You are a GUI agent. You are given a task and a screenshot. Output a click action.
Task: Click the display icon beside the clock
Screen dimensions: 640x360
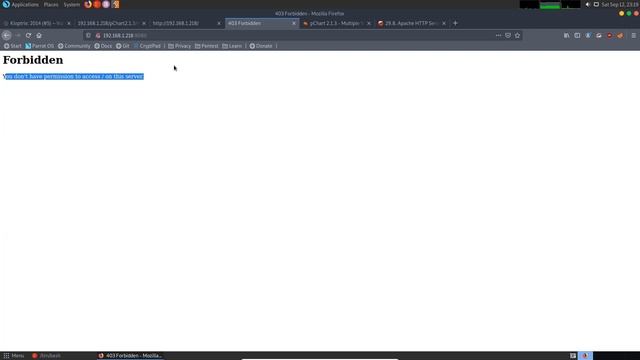(596, 4)
